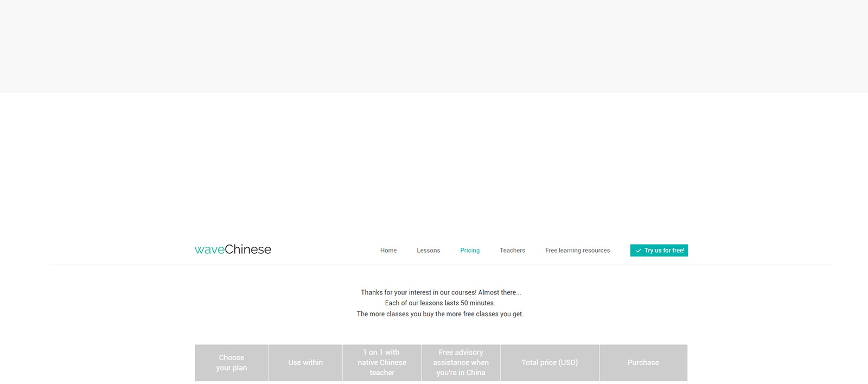The height and width of the screenshot is (384, 868).
Task: Click the Thanks for your interest text line
Action: (x=441, y=292)
